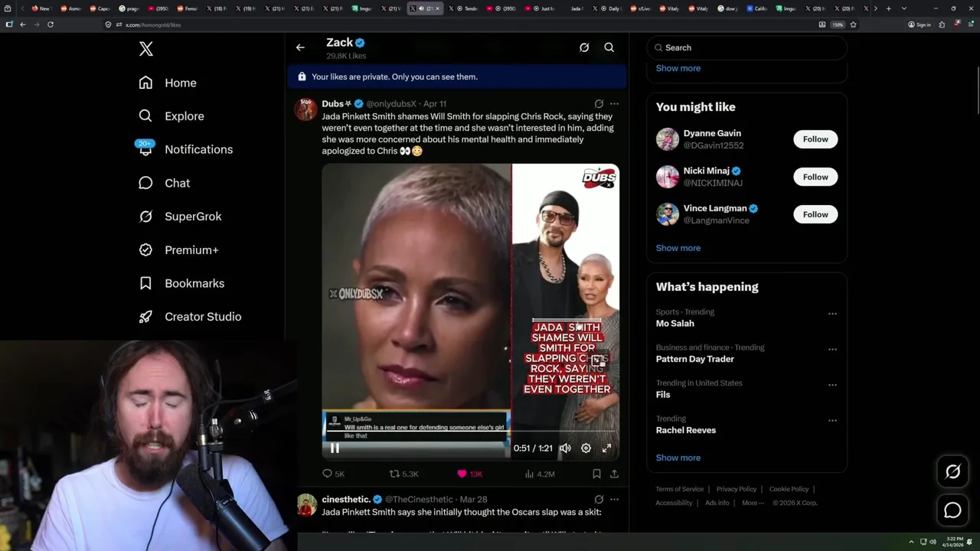The image size is (980, 551).
Task: Click Sign in in the browser toolbar
Action: 920,24
